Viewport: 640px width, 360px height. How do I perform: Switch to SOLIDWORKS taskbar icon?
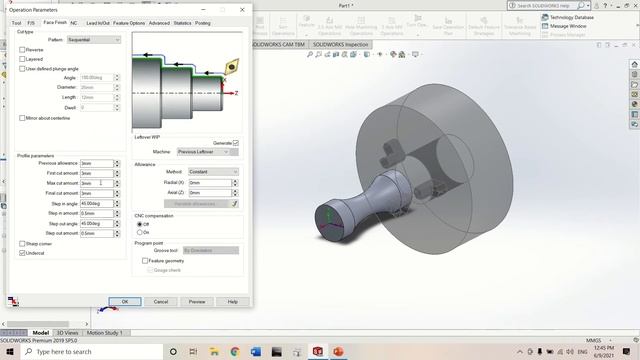click(x=318, y=351)
